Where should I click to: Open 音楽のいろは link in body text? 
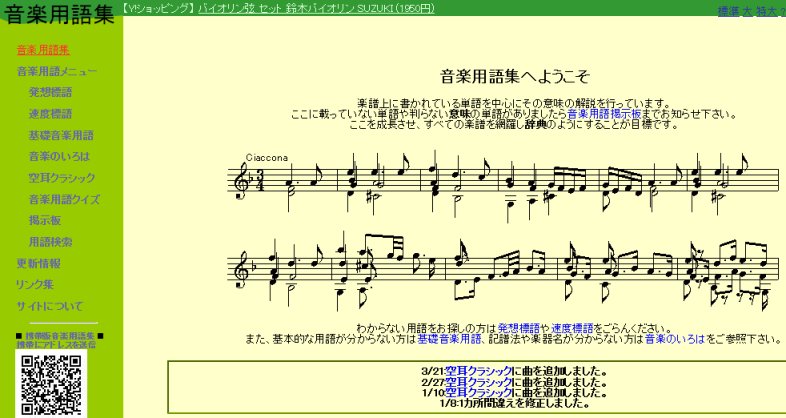click(675, 339)
